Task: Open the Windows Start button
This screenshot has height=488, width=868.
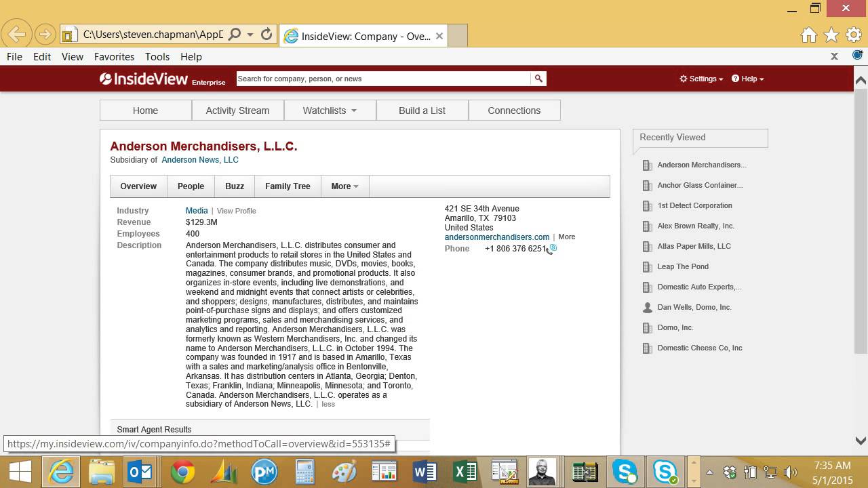Action: coord(20,472)
